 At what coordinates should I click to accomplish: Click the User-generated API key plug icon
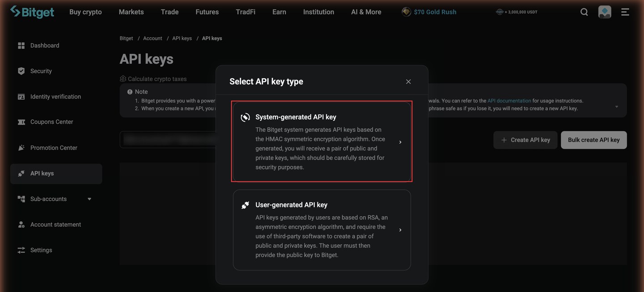pyautogui.click(x=245, y=205)
